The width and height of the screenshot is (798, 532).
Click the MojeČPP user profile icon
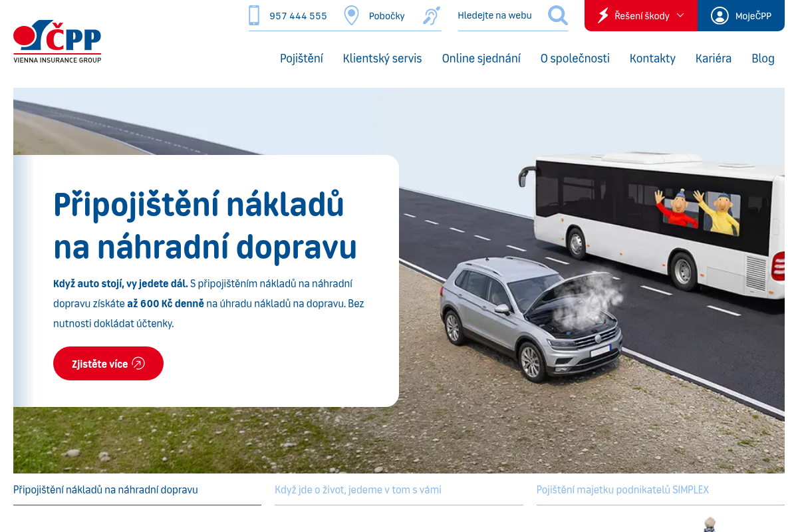(720, 15)
